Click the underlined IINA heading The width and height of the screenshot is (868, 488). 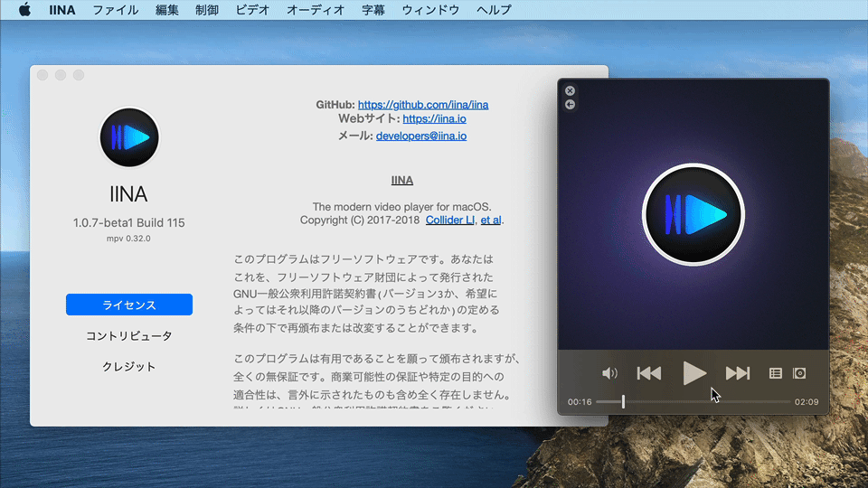coord(401,181)
